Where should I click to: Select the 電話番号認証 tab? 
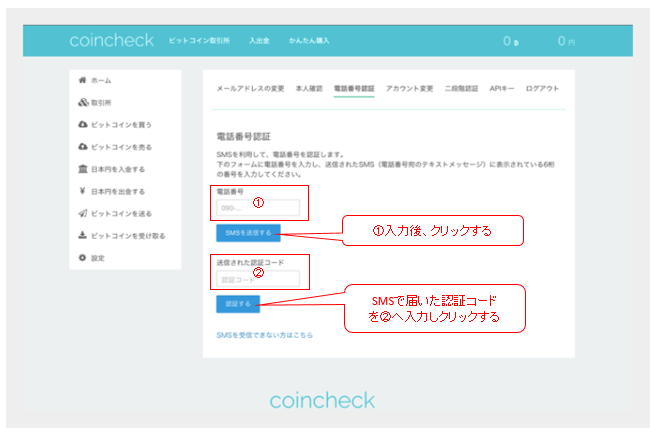[354, 88]
